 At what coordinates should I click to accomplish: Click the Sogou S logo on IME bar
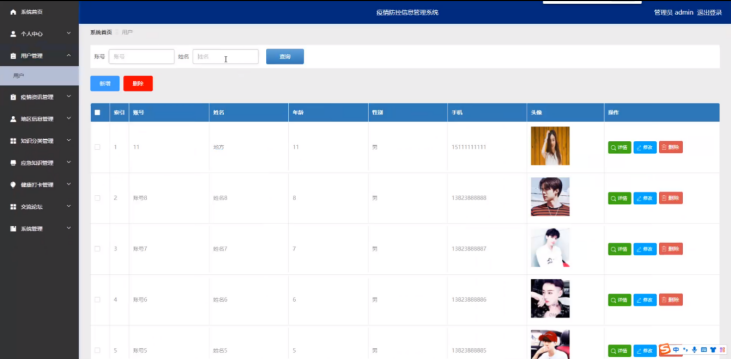click(665, 349)
